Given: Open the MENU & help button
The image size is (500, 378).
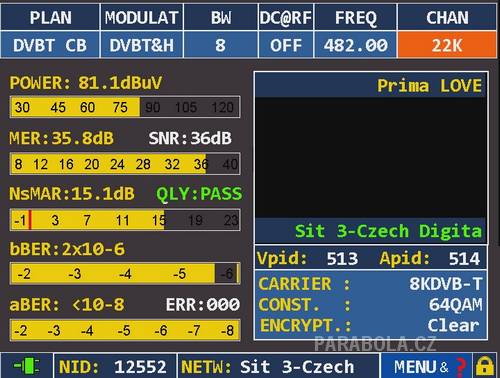Looking at the screenshot, I should click(426, 366).
